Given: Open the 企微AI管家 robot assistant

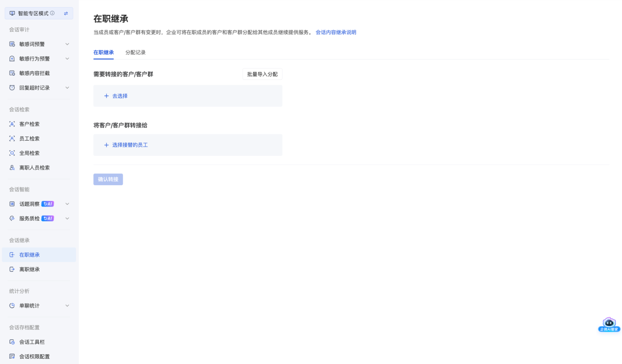Looking at the screenshot, I should coord(609,325).
